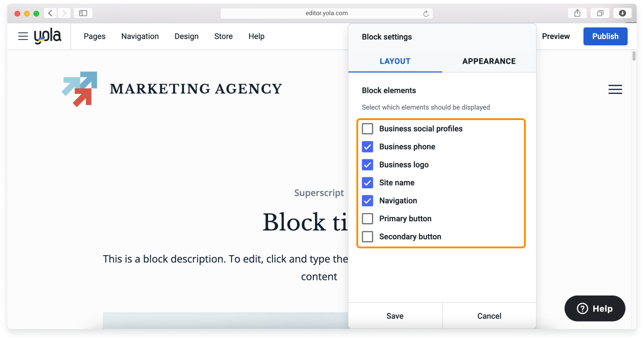644x340 pixels.
Task: Enable Business social profiles
Action: (367, 129)
